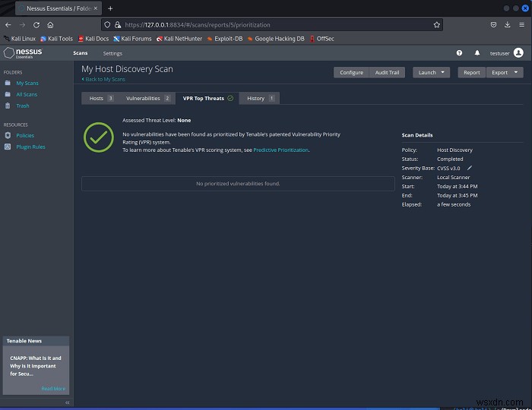The height and width of the screenshot is (410, 532).
Task: Switch to the Hosts tab
Action: (x=101, y=98)
